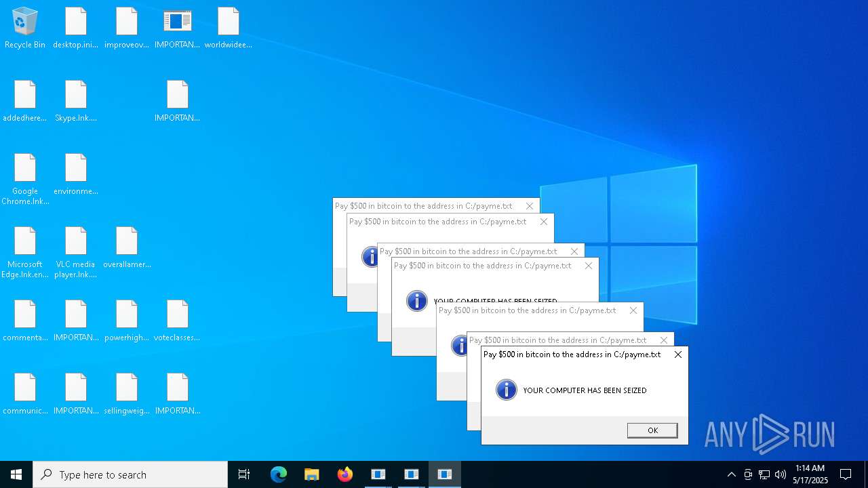Image resolution: width=868 pixels, height=488 pixels.
Task: Show hidden system tray icons
Action: (731, 474)
